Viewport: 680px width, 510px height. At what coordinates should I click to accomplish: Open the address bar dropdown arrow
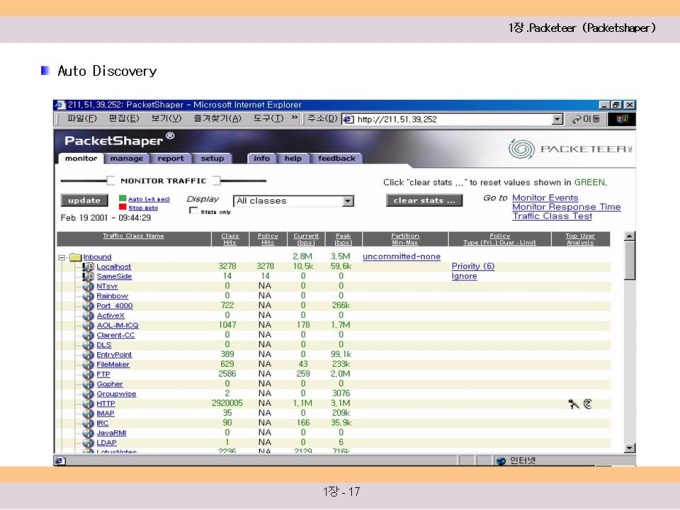[x=557, y=119]
